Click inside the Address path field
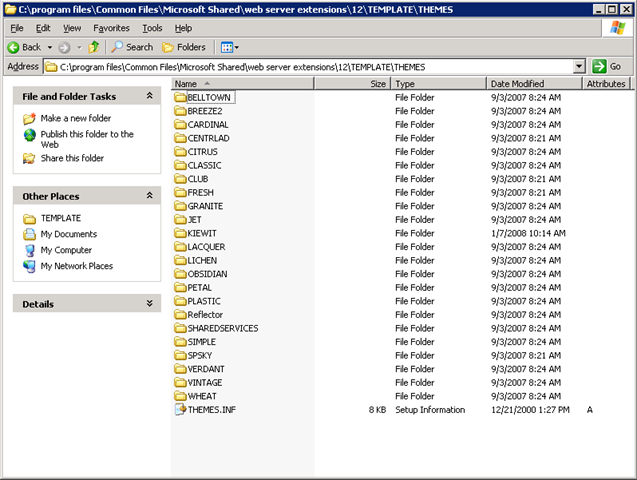Viewport: 637px width, 480px height. click(x=309, y=67)
